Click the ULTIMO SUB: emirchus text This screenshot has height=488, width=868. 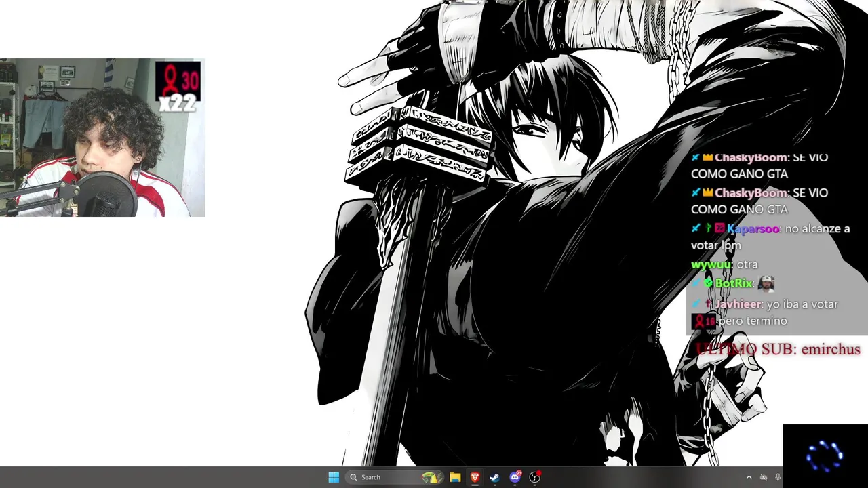click(x=778, y=349)
